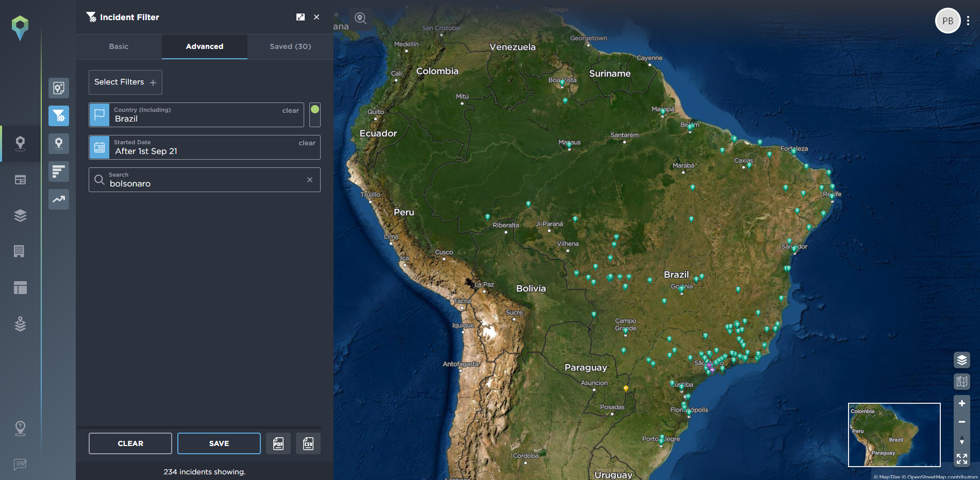The image size is (980, 480).
Task: Click the SAVE button
Action: tap(219, 443)
